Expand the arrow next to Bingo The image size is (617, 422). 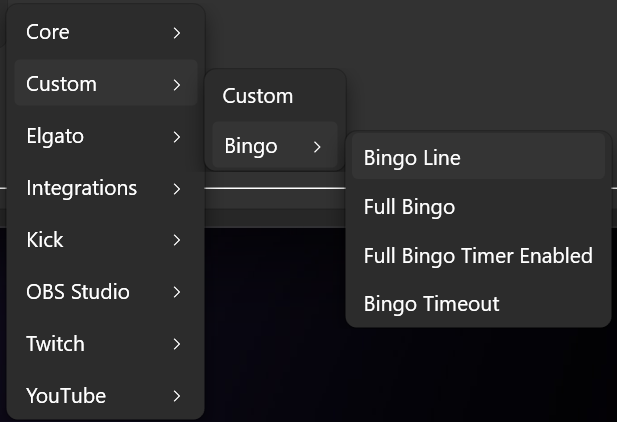tap(317, 147)
